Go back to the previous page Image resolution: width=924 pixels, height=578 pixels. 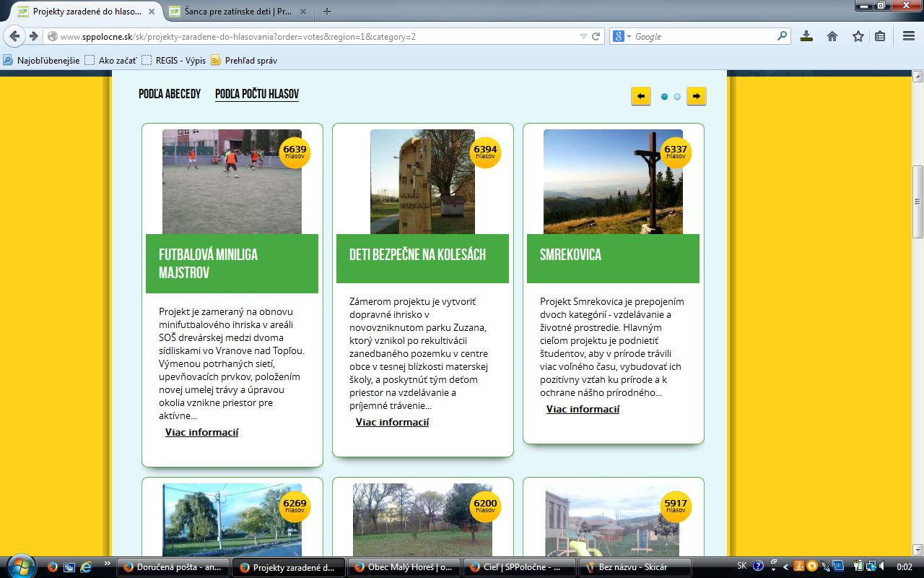pyautogui.click(x=14, y=36)
